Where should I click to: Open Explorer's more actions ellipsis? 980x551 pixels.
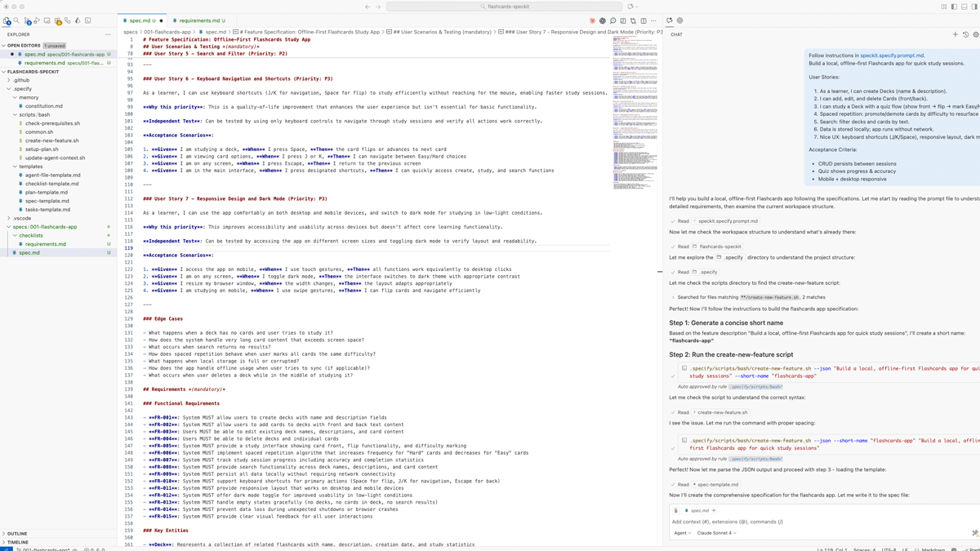coord(108,34)
